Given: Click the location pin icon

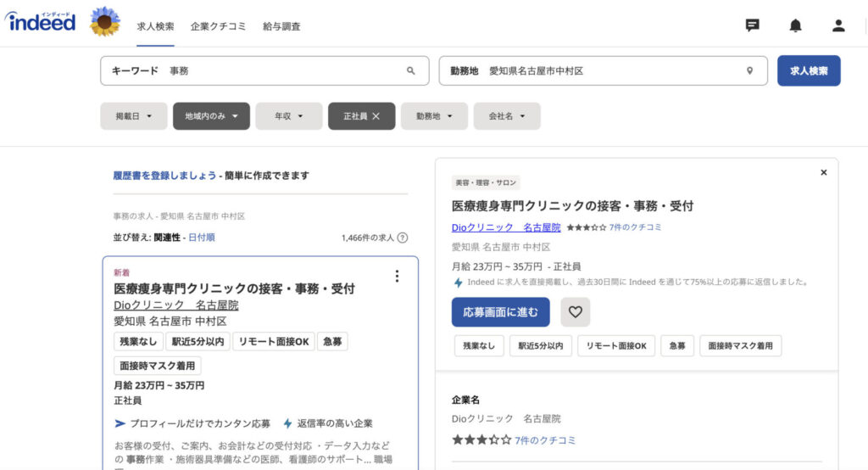Looking at the screenshot, I should click(749, 70).
